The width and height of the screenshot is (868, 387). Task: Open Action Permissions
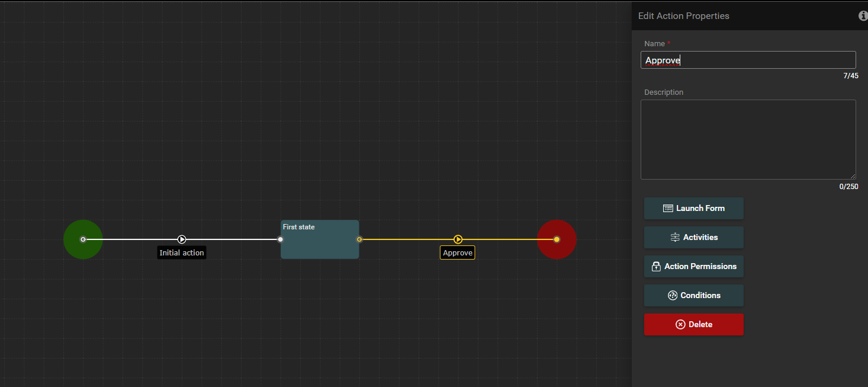(693, 267)
